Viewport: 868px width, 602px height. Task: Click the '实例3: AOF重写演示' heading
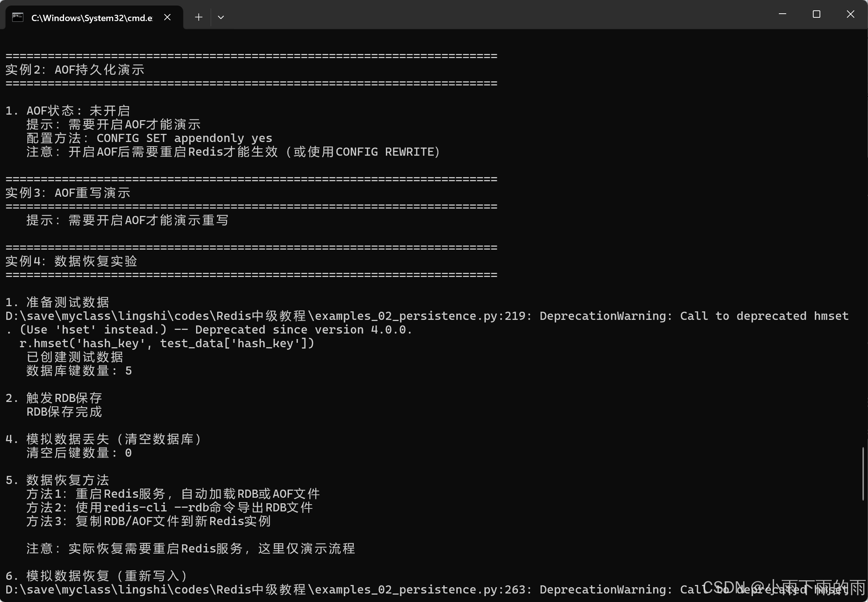tap(68, 193)
